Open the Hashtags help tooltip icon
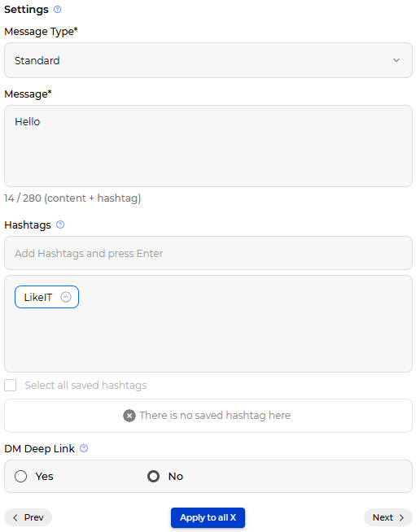416x532 pixels. [x=60, y=225]
